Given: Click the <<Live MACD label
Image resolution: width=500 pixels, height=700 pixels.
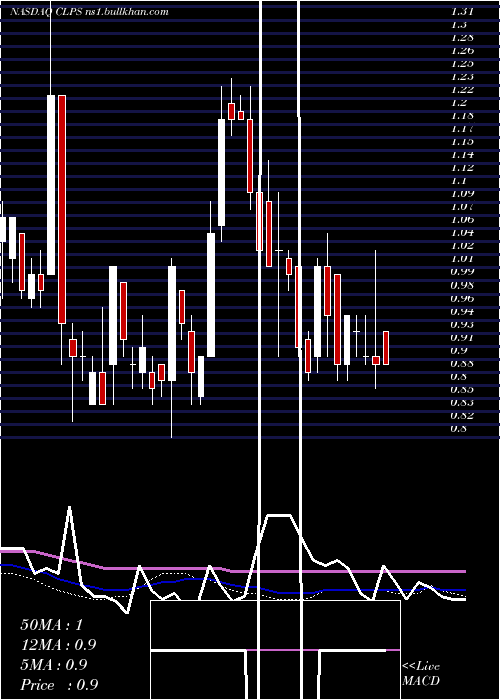Looking at the screenshot, I should pos(421,674).
